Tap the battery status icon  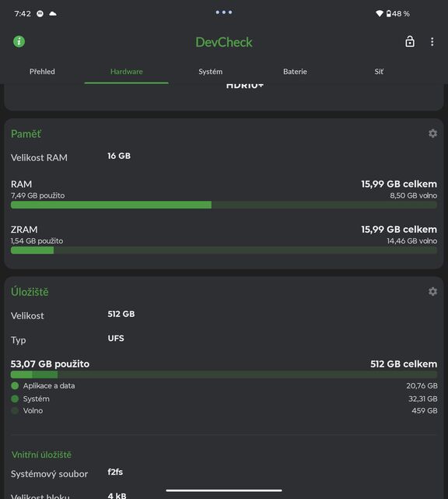click(389, 14)
